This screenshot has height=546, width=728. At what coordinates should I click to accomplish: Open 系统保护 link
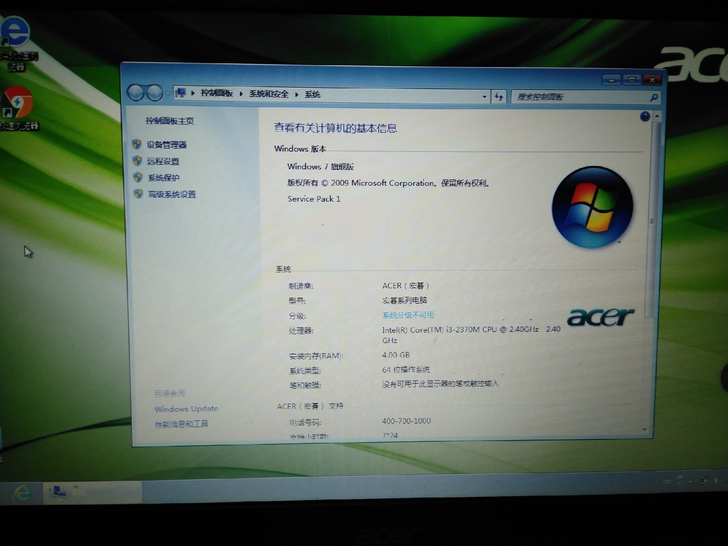pos(163,177)
